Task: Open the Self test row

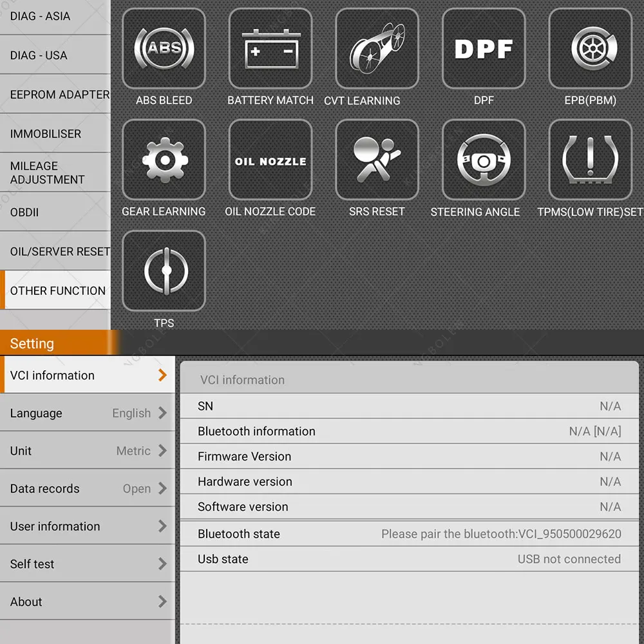Action: [x=88, y=564]
